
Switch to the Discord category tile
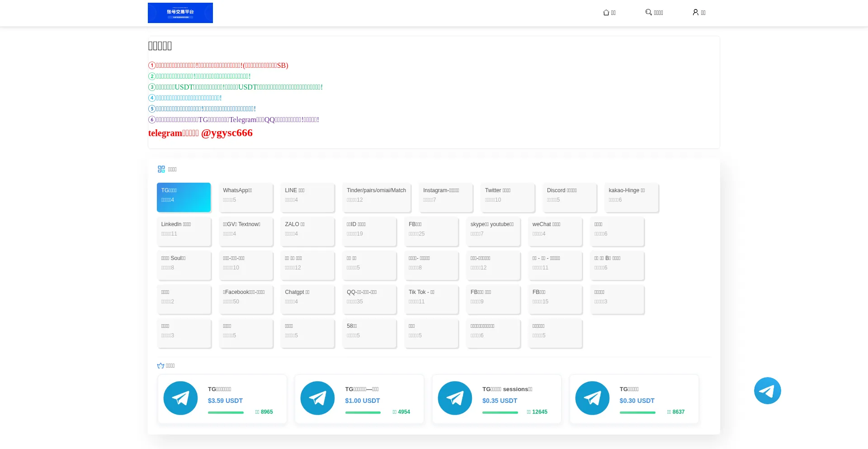(x=569, y=197)
